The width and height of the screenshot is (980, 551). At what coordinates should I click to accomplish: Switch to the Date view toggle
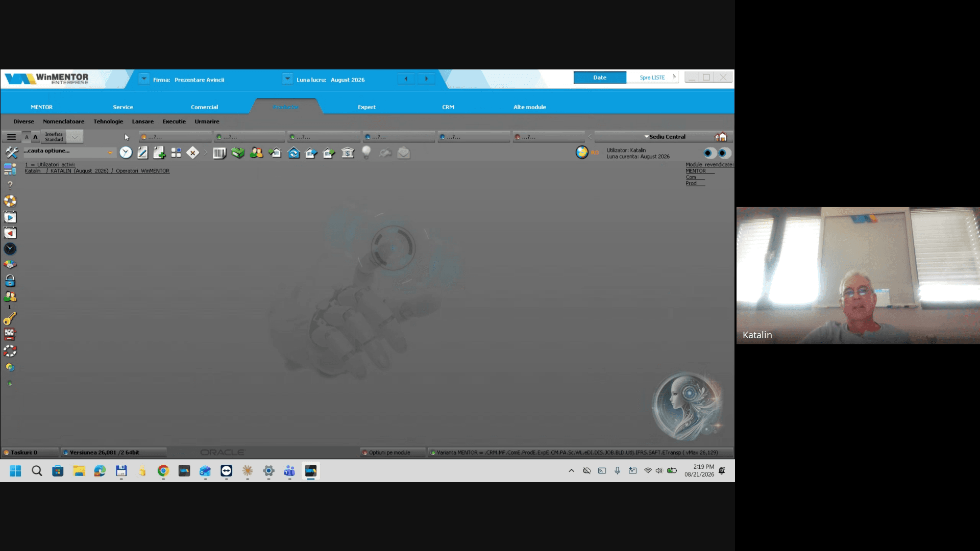coord(600,78)
